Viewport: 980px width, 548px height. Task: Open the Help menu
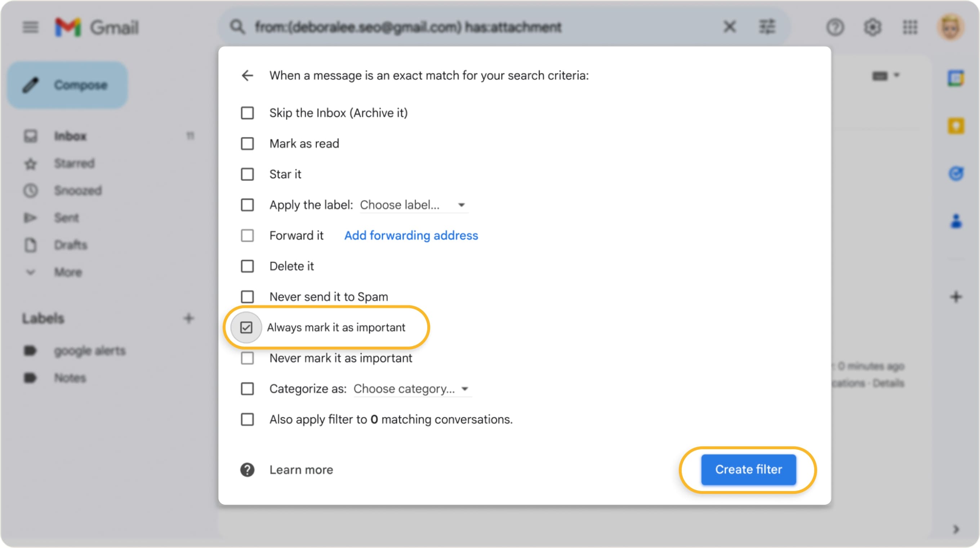coord(836,27)
